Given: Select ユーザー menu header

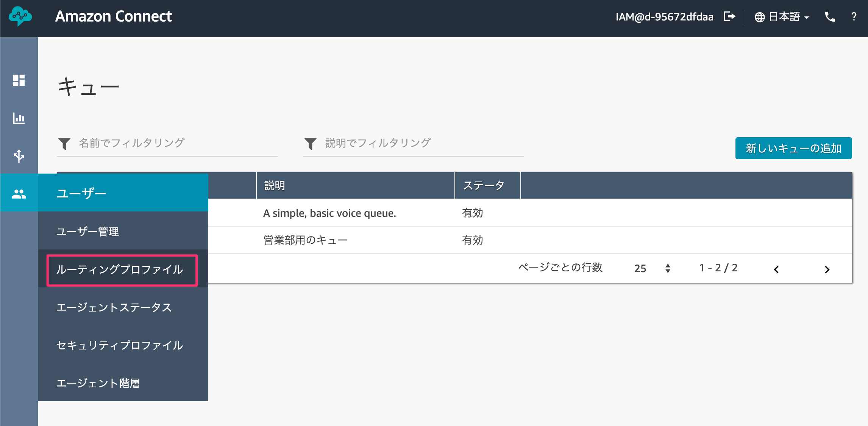Looking at the screenshot, I should pos(123,193).
